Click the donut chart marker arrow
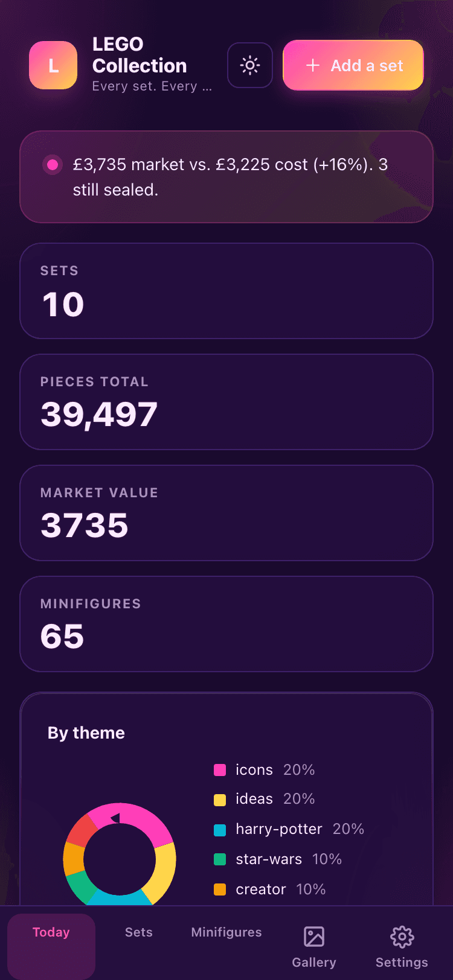The height and width of the screenshot is (980, 453). 115,818
